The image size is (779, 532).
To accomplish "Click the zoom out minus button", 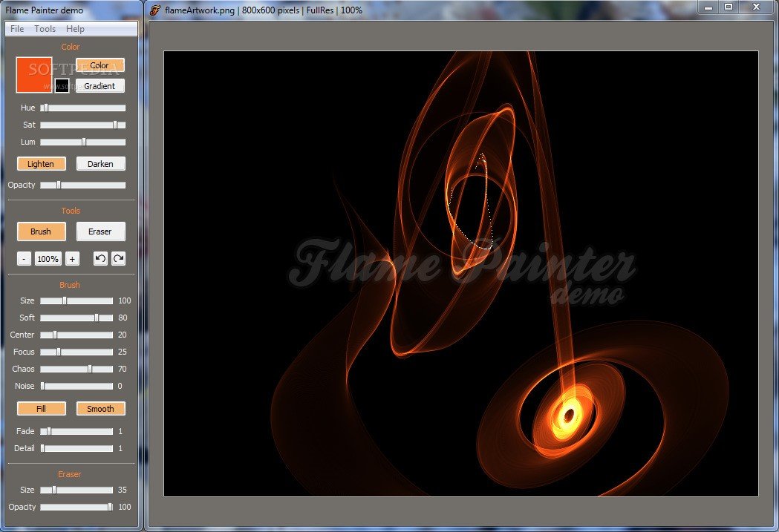I will pos(24,258).
